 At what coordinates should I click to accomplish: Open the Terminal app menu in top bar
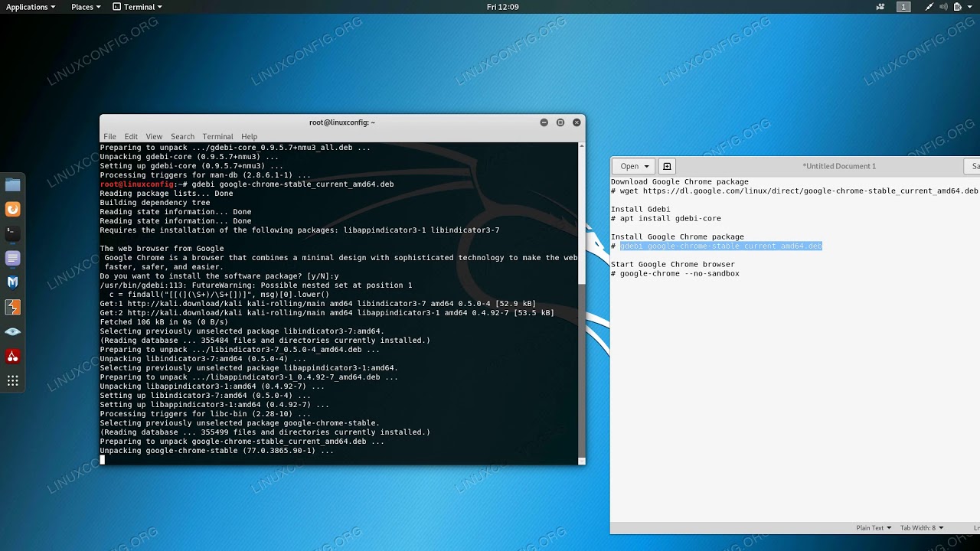[x=137, y=7]
